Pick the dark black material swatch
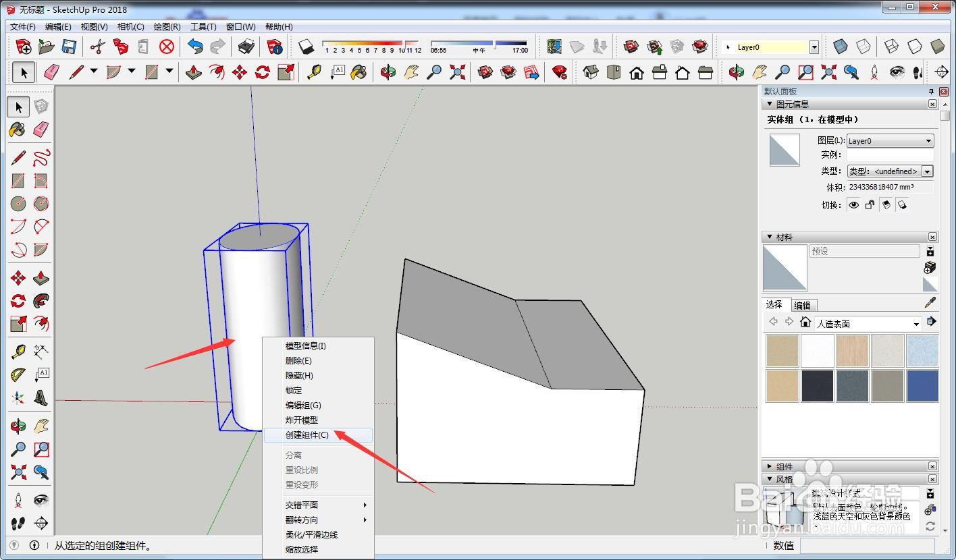The height and width of the screenshot is (560, 956). pos(817,385)
